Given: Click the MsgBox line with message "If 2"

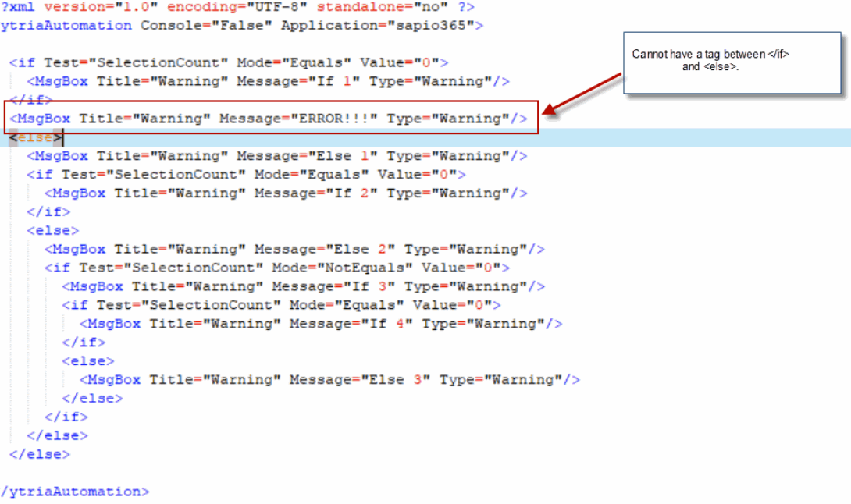Looking at the screenshot, I should pyautogui.click(x=285, y=193).
